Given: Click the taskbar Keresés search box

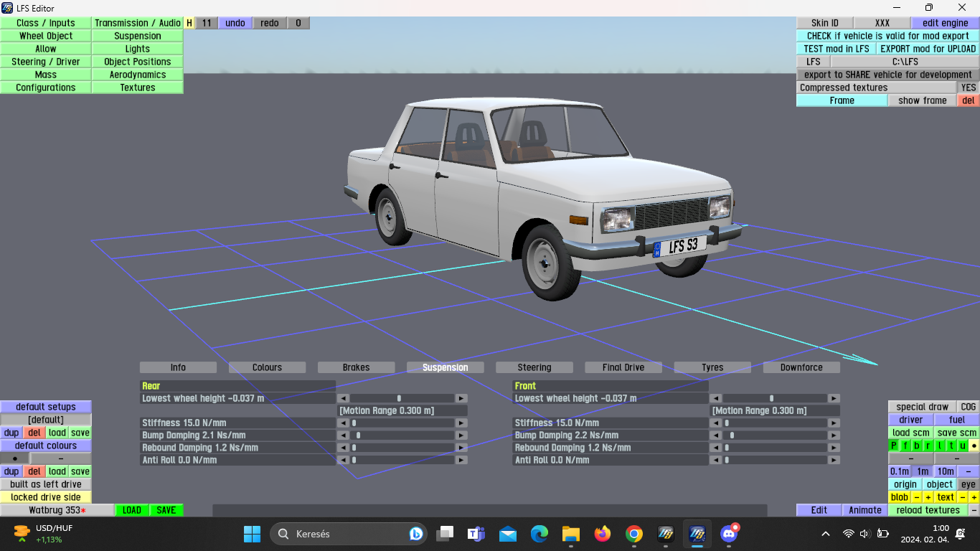Looking at the screenshot, I should [349, 534].
